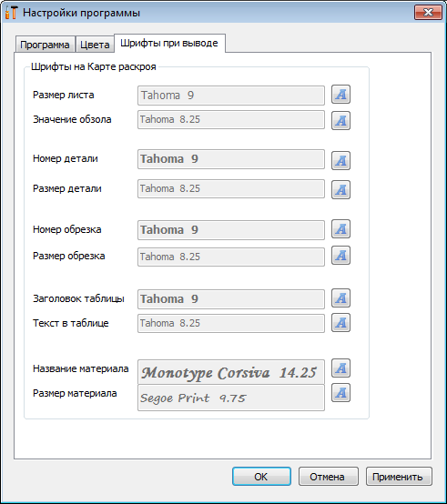This screenshot has height=504, width=447.
Task: Change font of Заголовок таблицы
Action: point(340,298)
